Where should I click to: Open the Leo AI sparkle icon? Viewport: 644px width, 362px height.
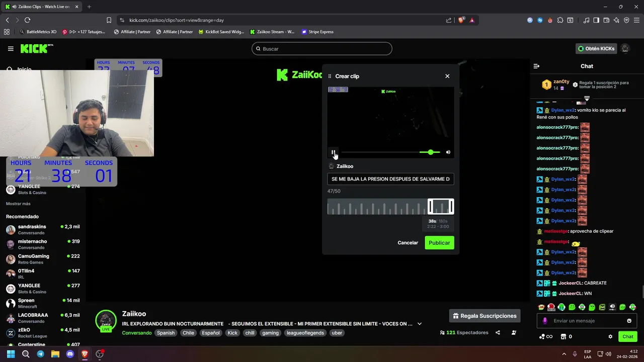pyautogui.click(x=616, y=20)
